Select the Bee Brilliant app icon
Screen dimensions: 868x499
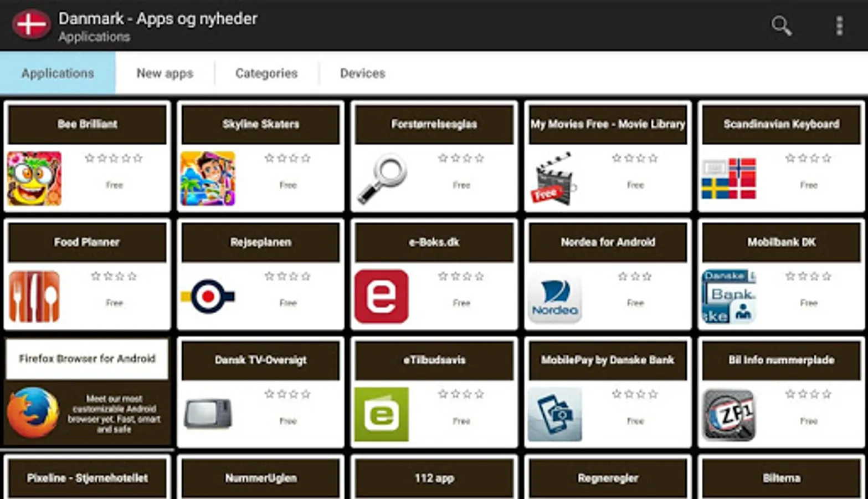tap(34, 179)
